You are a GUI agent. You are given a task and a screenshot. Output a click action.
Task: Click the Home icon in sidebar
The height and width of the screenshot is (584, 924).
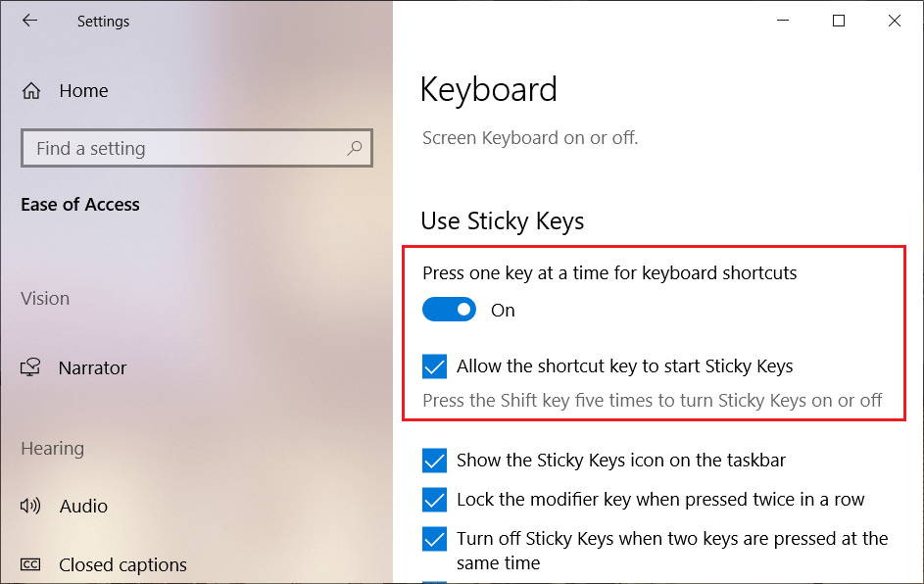point(31,91)
